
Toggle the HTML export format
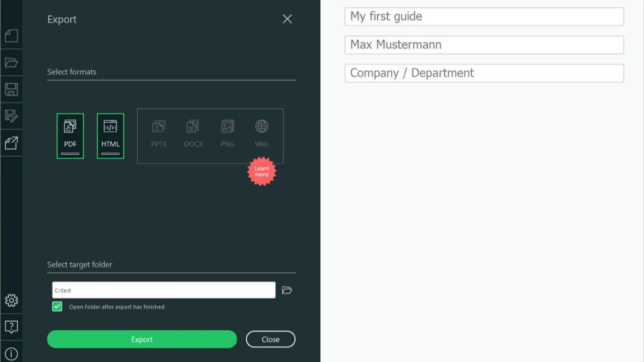(111, 136)
